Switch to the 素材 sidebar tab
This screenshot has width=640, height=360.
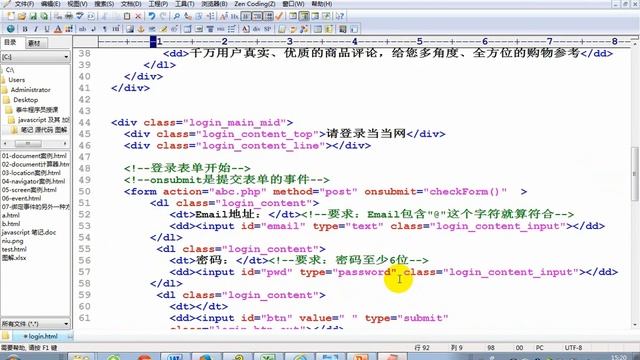pos(35,43)
